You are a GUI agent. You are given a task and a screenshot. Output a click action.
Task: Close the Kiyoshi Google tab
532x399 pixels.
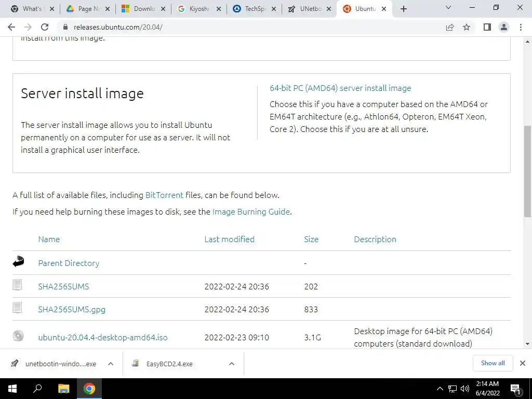coord(219,9)
